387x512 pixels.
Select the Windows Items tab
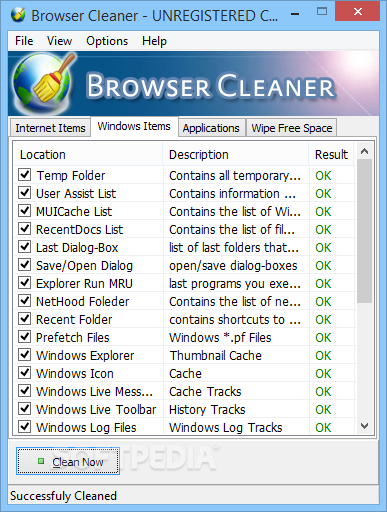[x=134, y=126]
